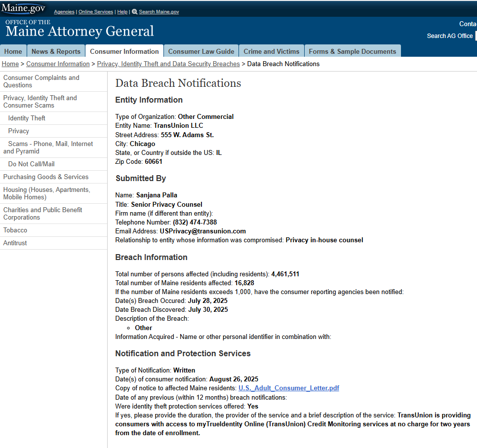477x448 pixels.
Task: Click the breach discovered date July 30, 2025
Action: tap(208, 310)
